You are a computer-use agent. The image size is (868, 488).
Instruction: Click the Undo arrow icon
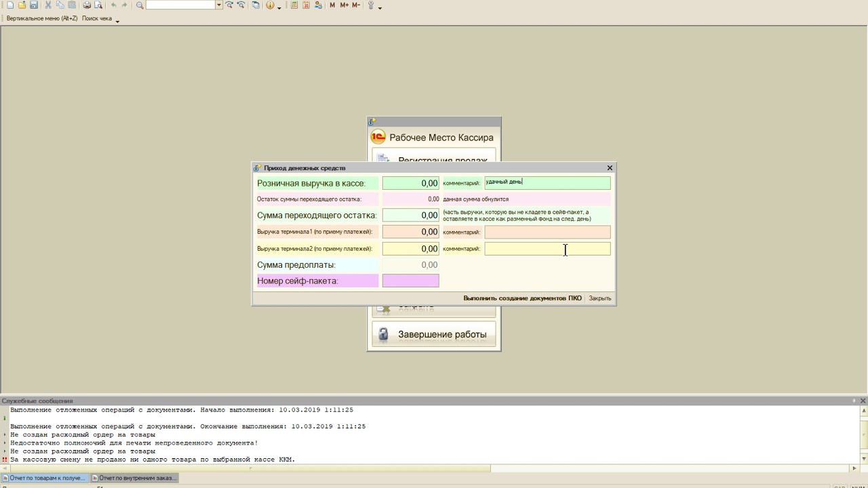pos(113,5)
